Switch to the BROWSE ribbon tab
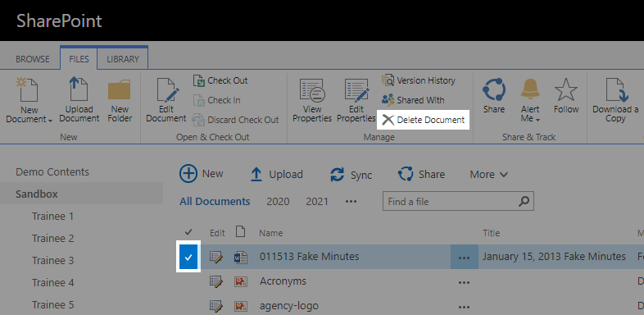Viewport: 644px width, 315px height. [x=33, y=59]
